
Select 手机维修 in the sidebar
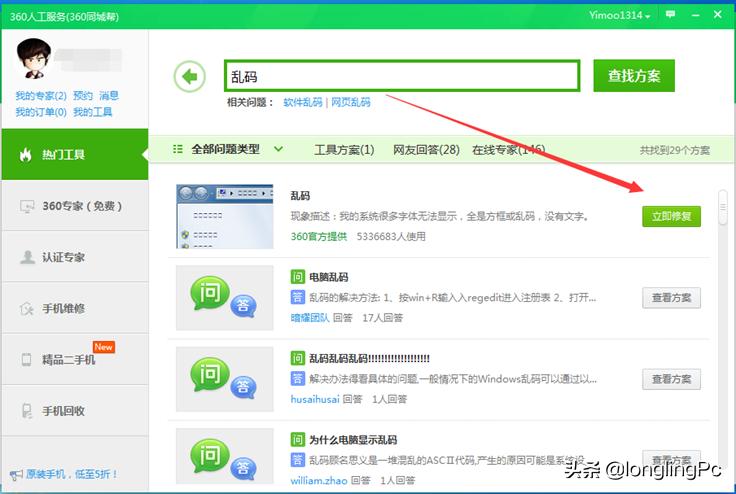point(75,308)
